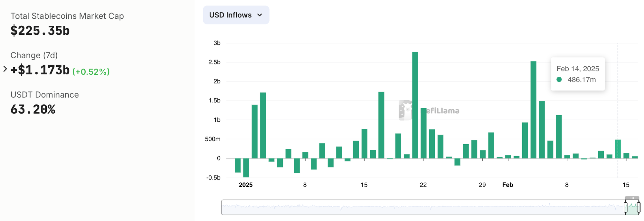Click the Change (7d) label
Image resolution: width=644 pixels, height=221 pixels.
tap(34, 55)
